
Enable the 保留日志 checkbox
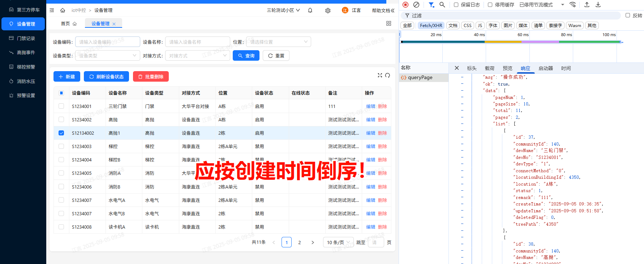(456, 5)
